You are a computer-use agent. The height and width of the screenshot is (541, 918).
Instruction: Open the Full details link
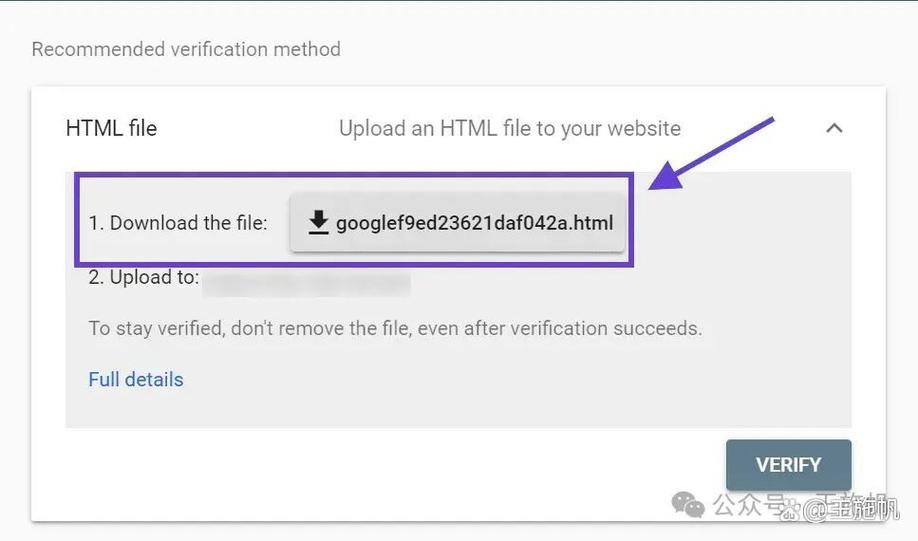[136, 379]
